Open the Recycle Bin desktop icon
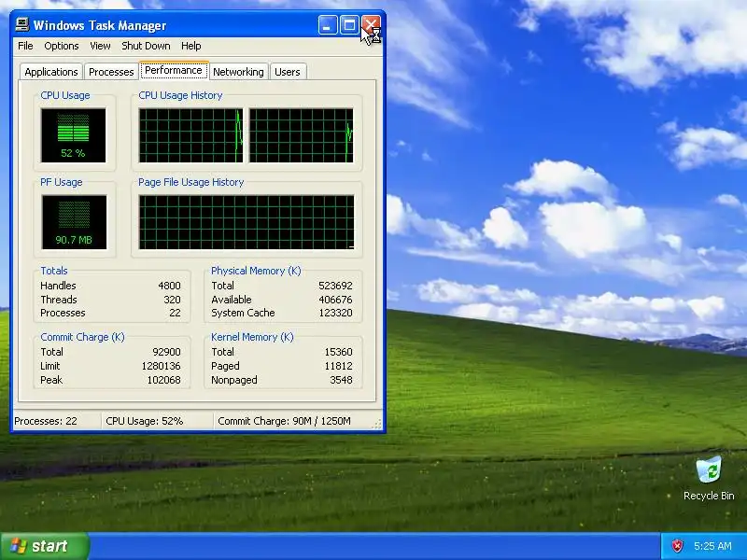The height and width of the screenshot is (560, 747). (x=709, y=478)
